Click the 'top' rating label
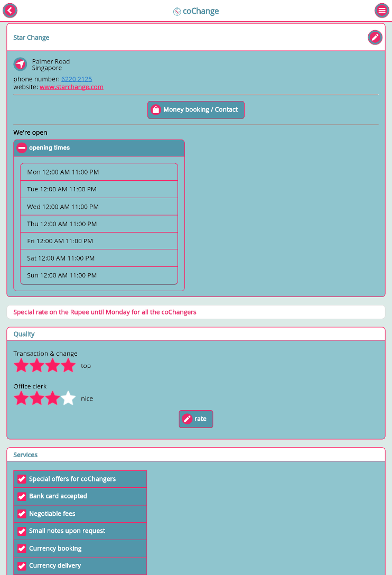Image resolution: width=392 pixels, height=575 pixels. click(86, 366)
